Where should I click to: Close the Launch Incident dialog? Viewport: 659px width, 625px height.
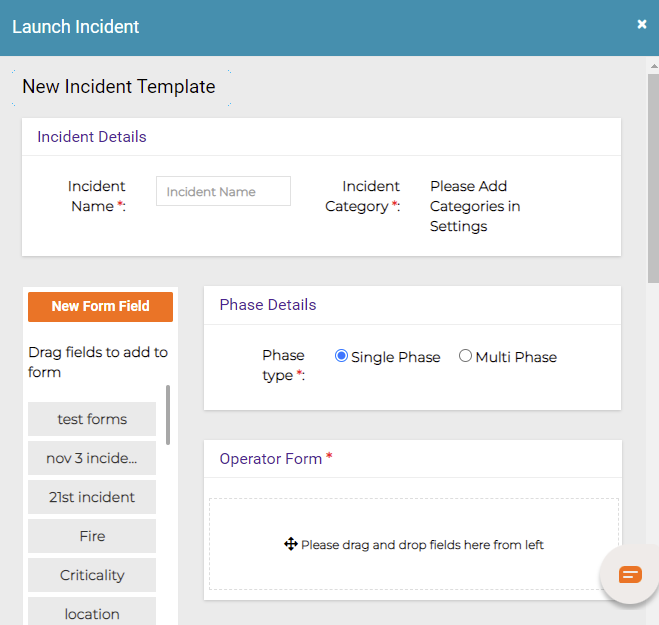point(641,24)
